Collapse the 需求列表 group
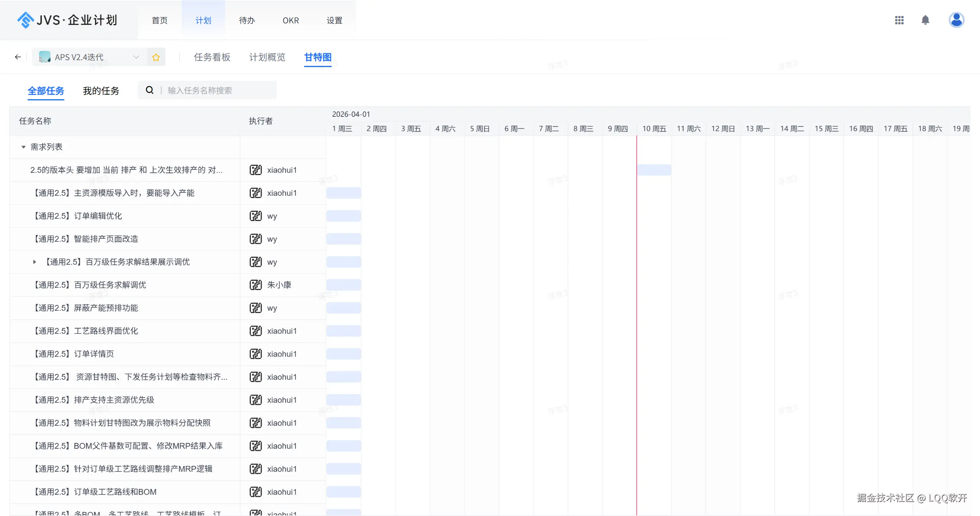The image size is (980, 516). [x=23, y=147]
